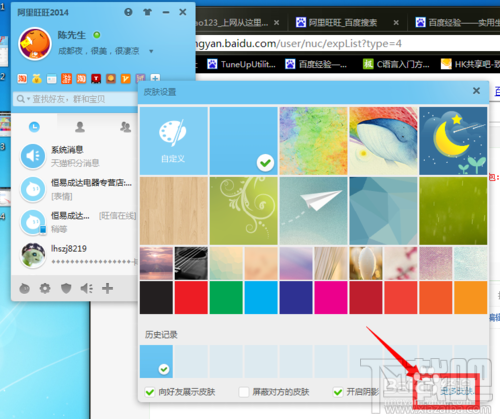Choose the guitar strings skin thumbnail

(x=191, y=263)
